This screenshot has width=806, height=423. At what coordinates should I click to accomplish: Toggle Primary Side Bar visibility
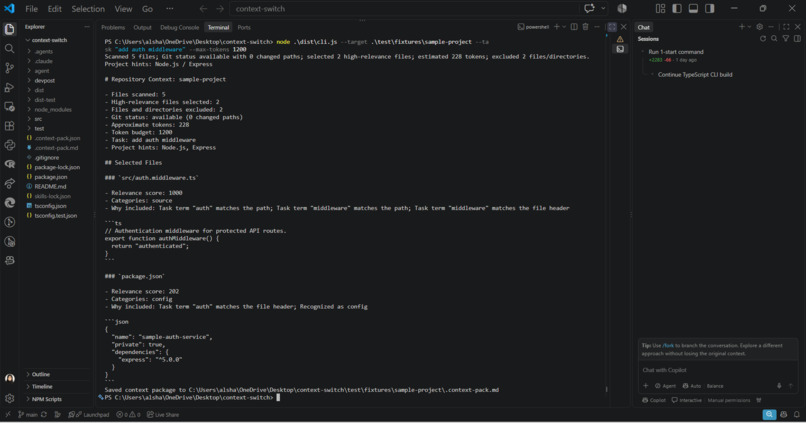pos(677,8)
